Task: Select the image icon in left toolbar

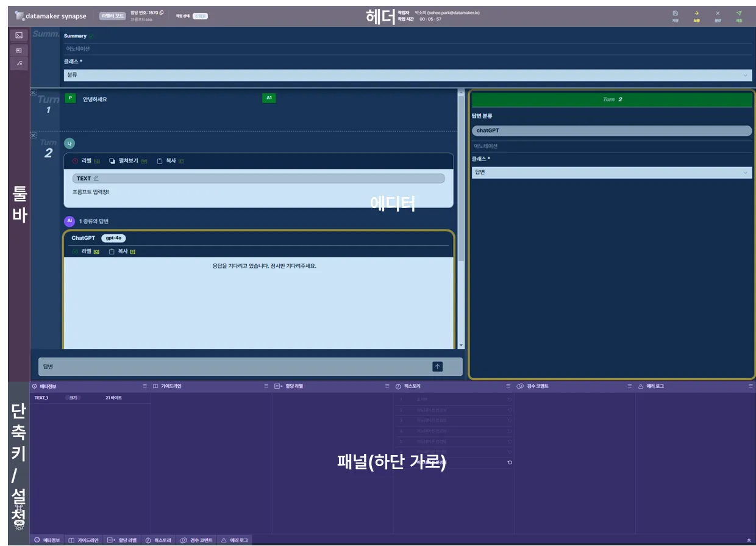Action: pyautogui.click(x=19, y=50)
